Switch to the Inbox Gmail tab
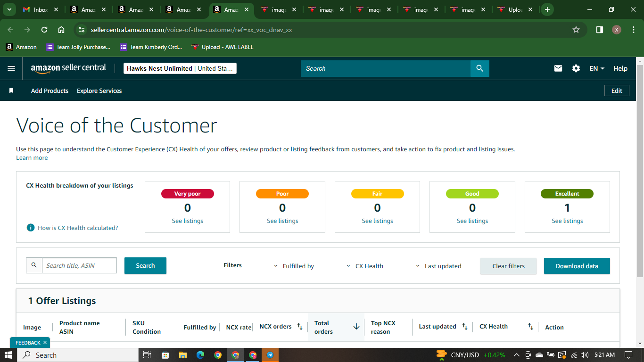 [x=40, y=9]
